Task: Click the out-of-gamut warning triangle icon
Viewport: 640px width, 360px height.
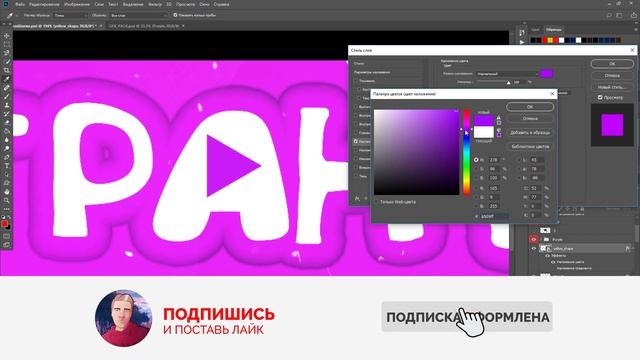Action: click(x=498, y=118)
